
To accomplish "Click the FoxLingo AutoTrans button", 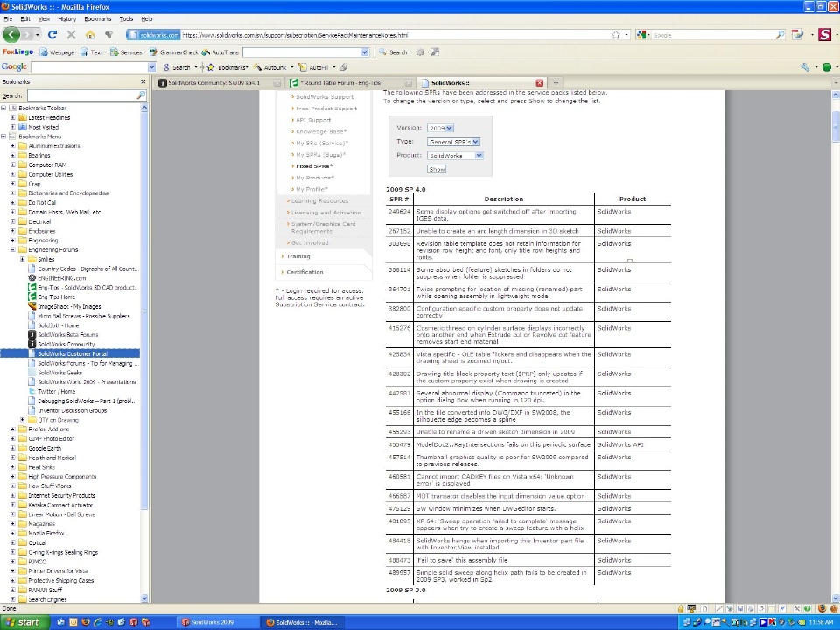I will pyautogui.click(x=220, y=52).
